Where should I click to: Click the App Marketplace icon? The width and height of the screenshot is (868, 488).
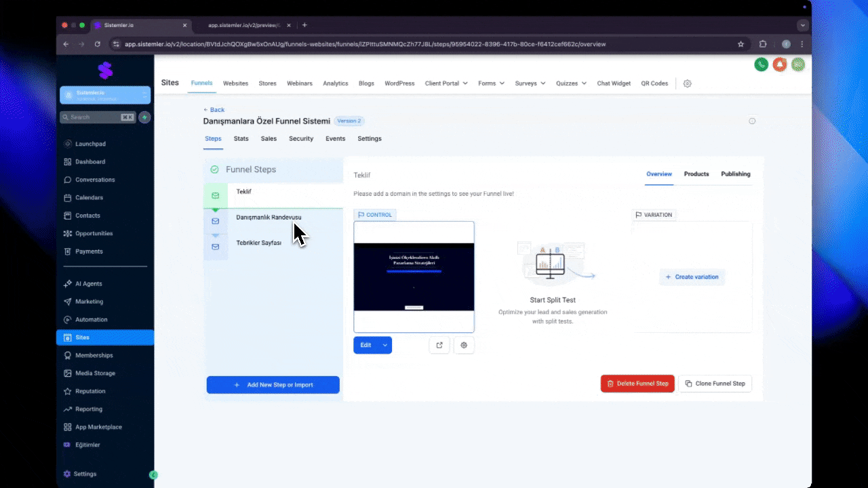[68, 427]
